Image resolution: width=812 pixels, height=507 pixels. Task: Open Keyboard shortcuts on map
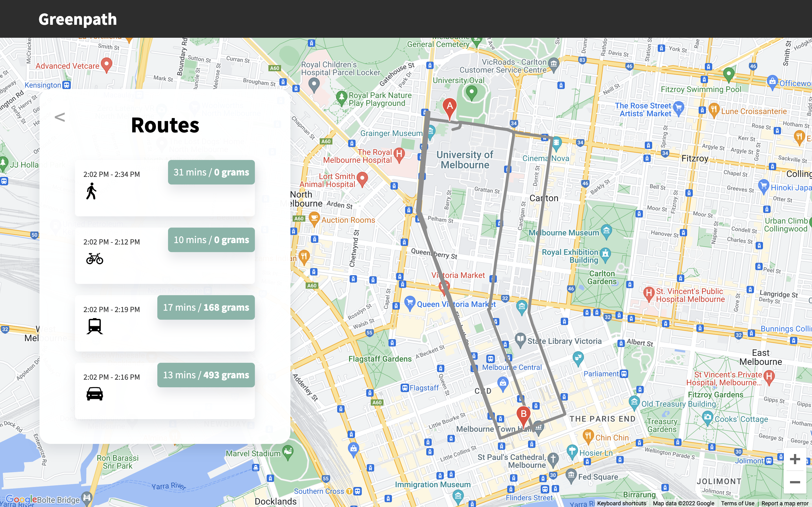(x=621, y=503)
